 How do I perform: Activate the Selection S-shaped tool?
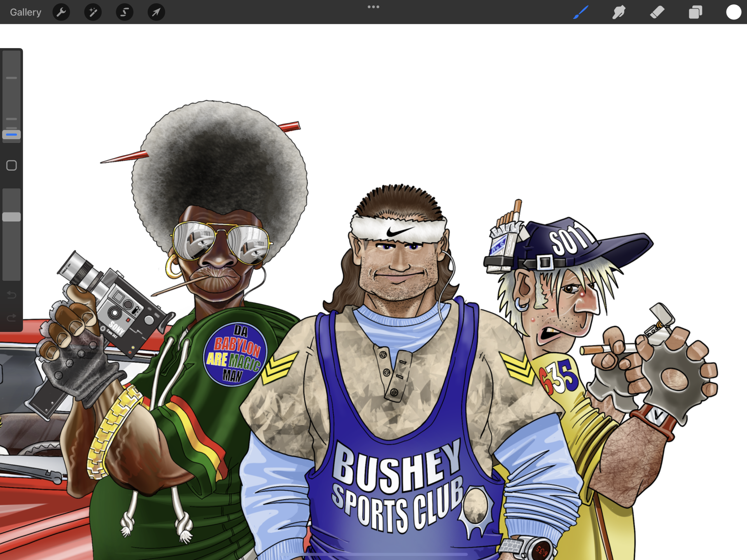click(125, 12)
